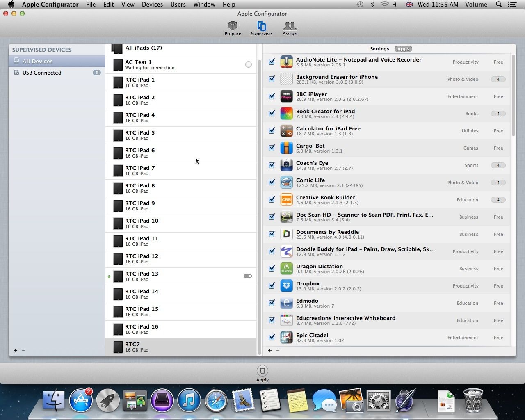Viewport: 525px width, 420px height.
Task: Open the Devices menu
Action: (x=152, y=5)
